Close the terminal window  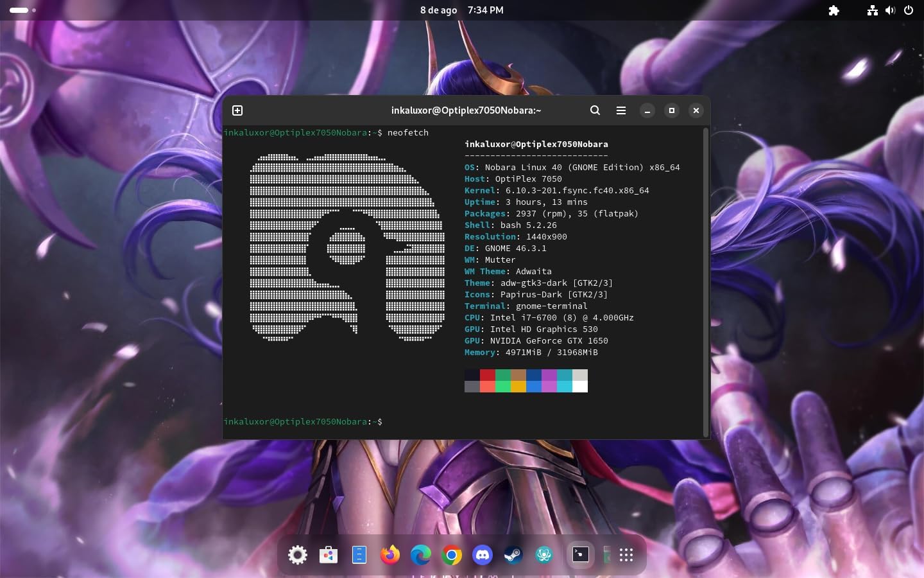pos(696,110)
